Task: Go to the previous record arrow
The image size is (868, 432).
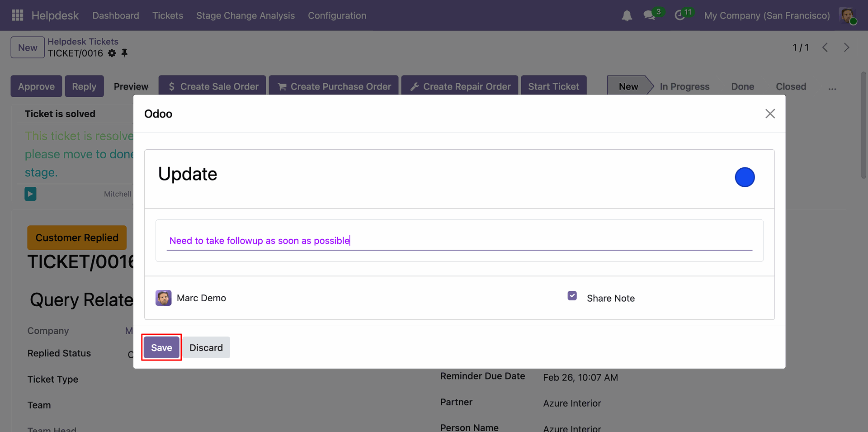Action: [825, 47]
